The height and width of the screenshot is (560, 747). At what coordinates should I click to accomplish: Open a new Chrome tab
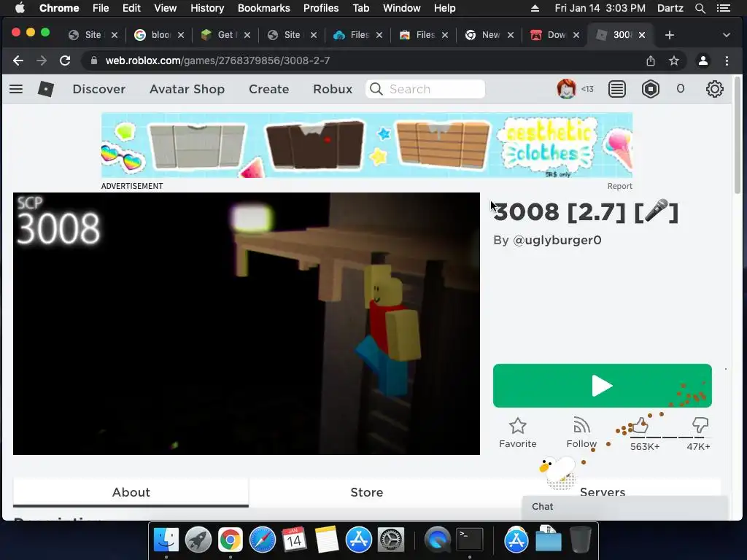coord(670,35)
